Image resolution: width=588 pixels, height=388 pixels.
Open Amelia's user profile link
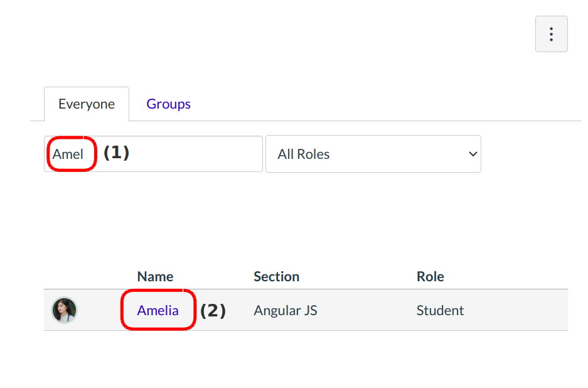[x=158, y=310]
